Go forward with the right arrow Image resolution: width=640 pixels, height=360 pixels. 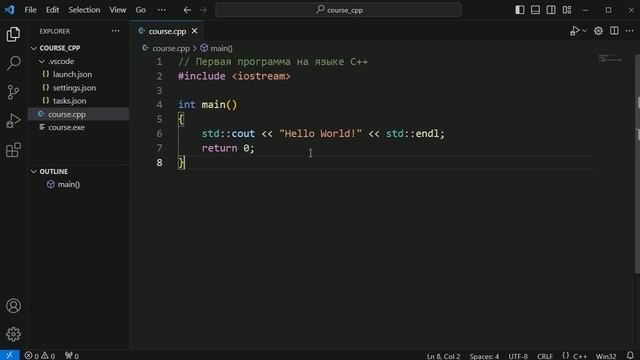pos(203,10)
